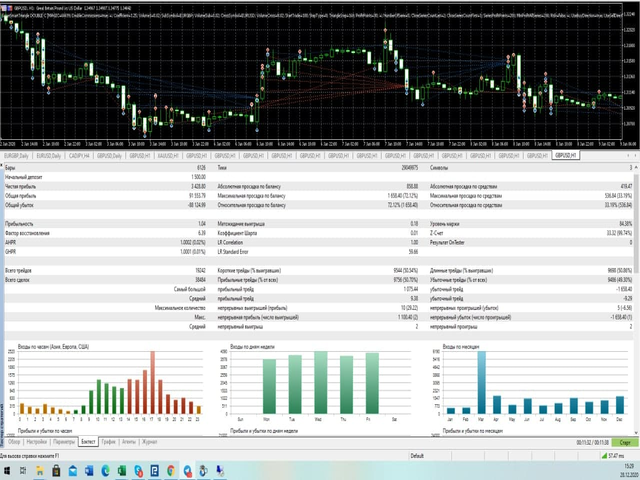This screenshot has height=480, width=640.
Task: Click the tallest hour-17 bar in hourly entries chart
Action: coord(153,382)
